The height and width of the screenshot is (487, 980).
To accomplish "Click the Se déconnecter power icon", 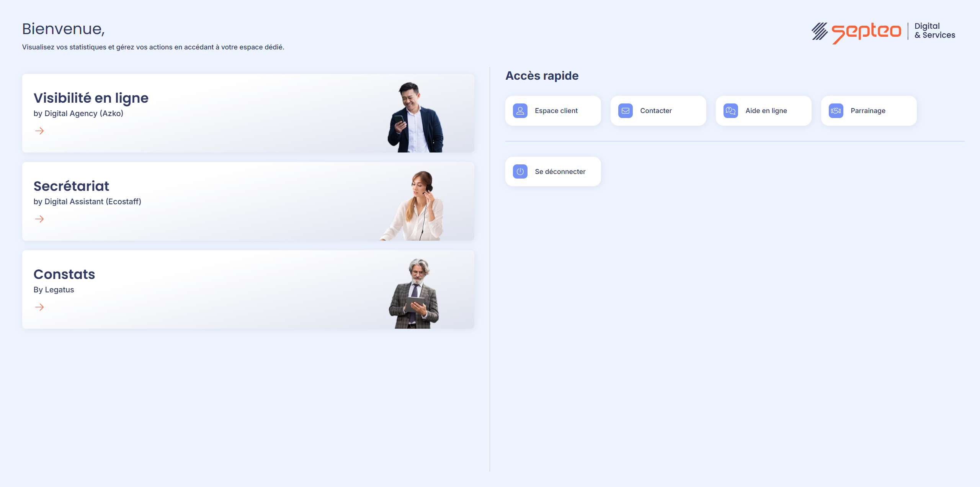I will click(x=520, y=172).
